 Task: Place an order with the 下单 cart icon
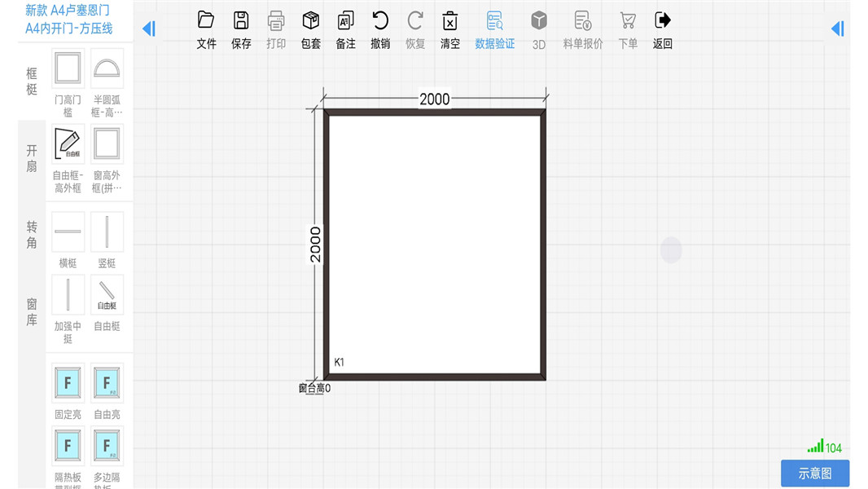[x=628, y=21]
